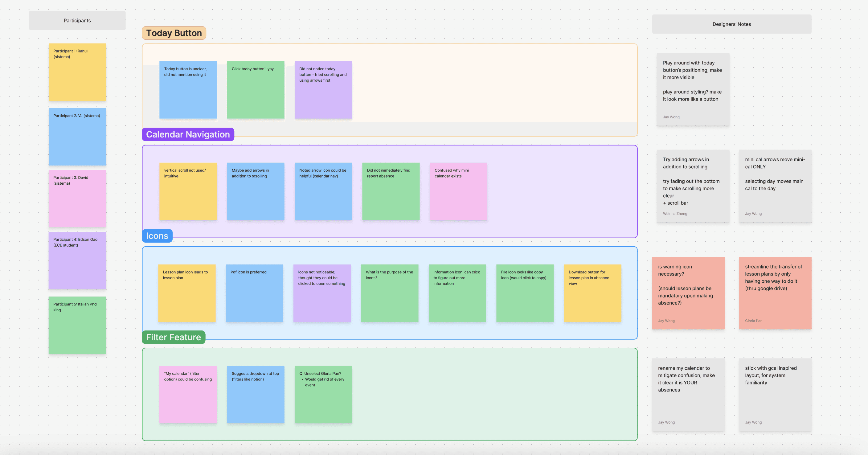Click 'Download button for lesson plan' yellow note

coord(592,293)
